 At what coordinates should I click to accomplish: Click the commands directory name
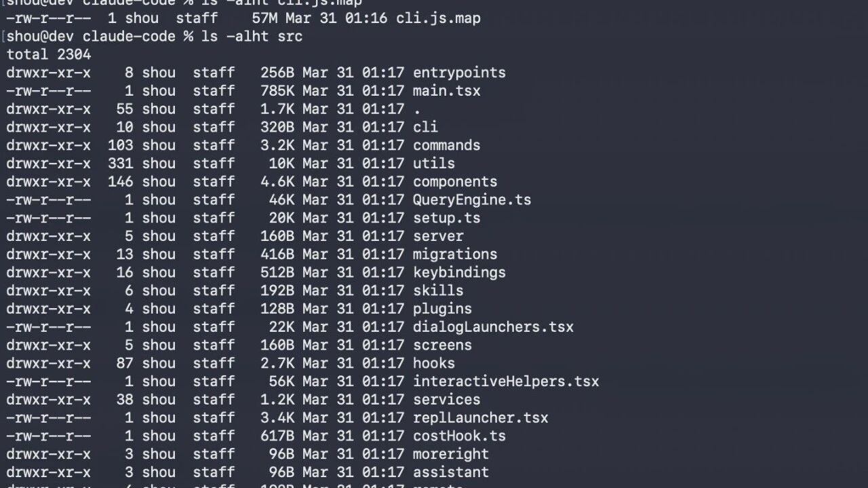pos(446,145)
